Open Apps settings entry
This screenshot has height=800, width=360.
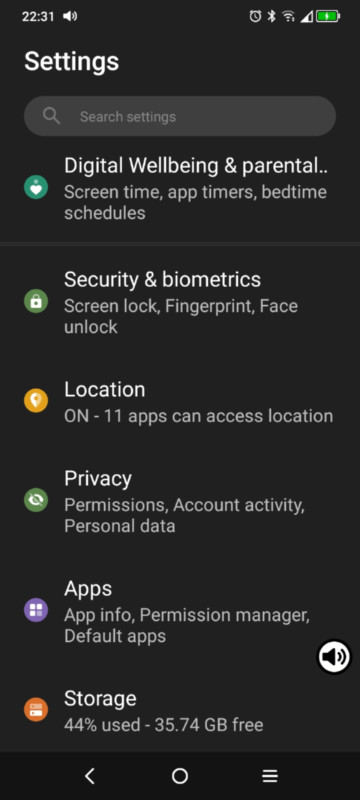(x=180, y=611)
